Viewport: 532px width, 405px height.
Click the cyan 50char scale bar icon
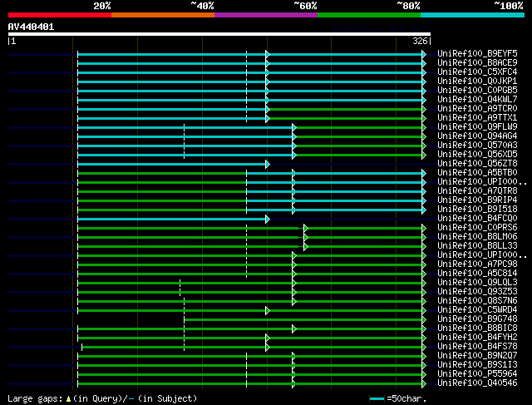[x=377, y=398]
